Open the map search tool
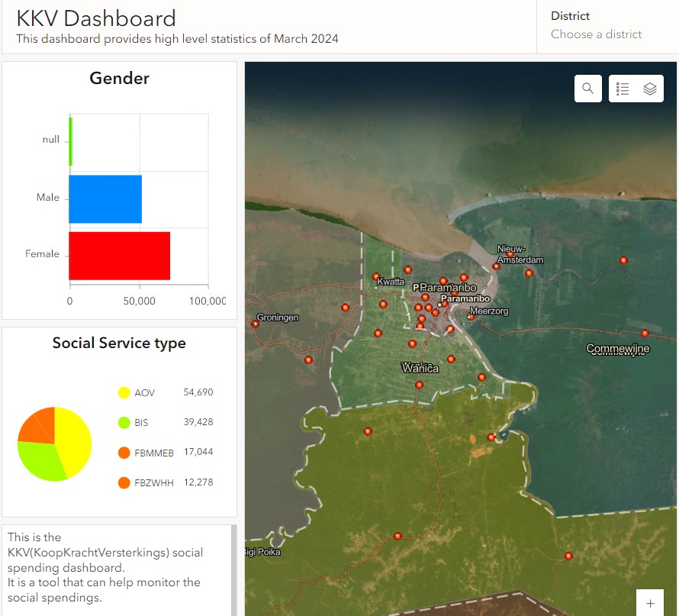Viewport: 679px width, 616px height. pos(587,89)
